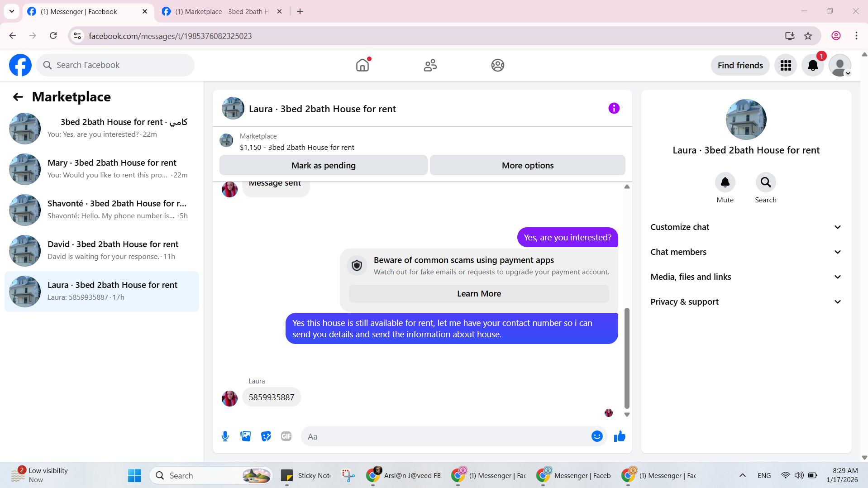Click More options button
The image size is (868, 488).
[x=528, y=165]
